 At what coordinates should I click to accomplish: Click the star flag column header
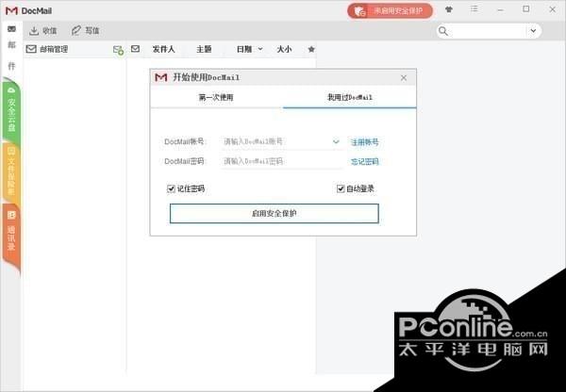[x=311, y=49]
